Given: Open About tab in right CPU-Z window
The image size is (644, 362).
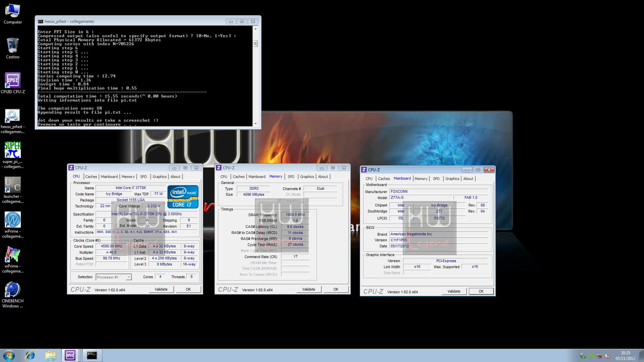Looking at the screenshot, I should pyautogui.click(x=468, y=179).
